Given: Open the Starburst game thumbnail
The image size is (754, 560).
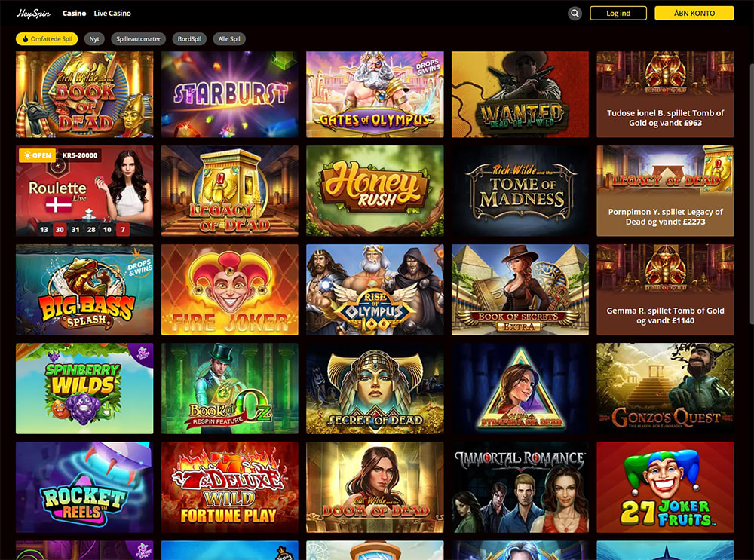Looking at the screenshot, I should tap(230, 94).
